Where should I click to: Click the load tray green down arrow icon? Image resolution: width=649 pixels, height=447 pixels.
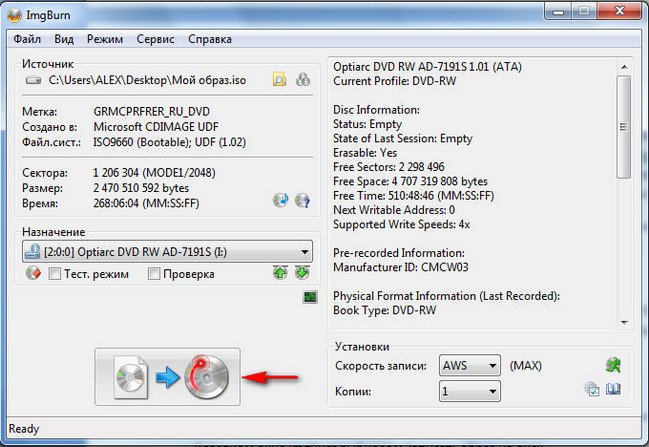[x=303, y=273]
